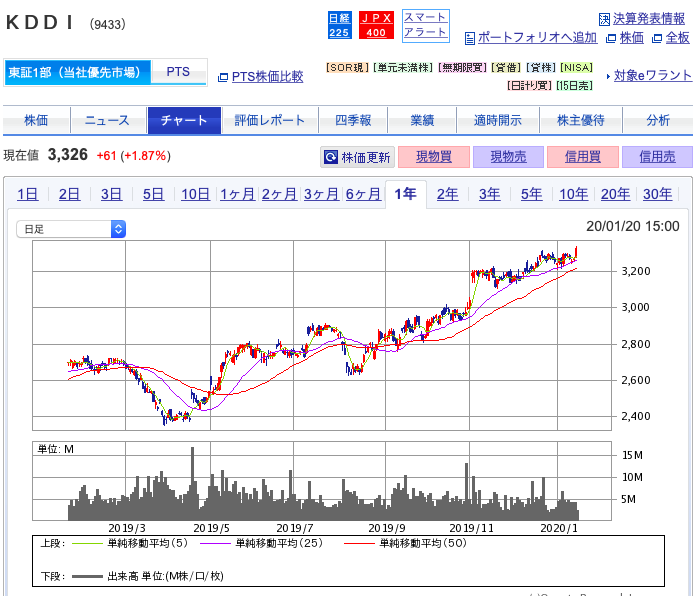Viewport: 700px width, 596px height.
Task: Click 単純移動平均(50) legend label
Action: click(x=423, y=543)
